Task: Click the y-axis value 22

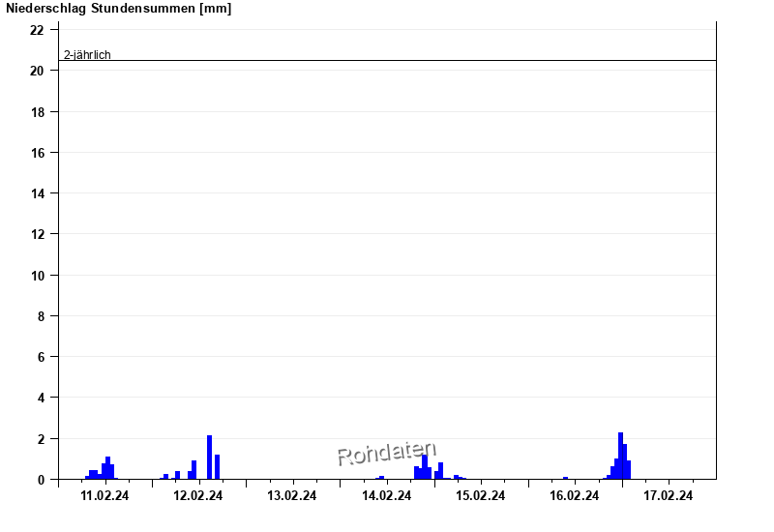Action: (37, 30)
